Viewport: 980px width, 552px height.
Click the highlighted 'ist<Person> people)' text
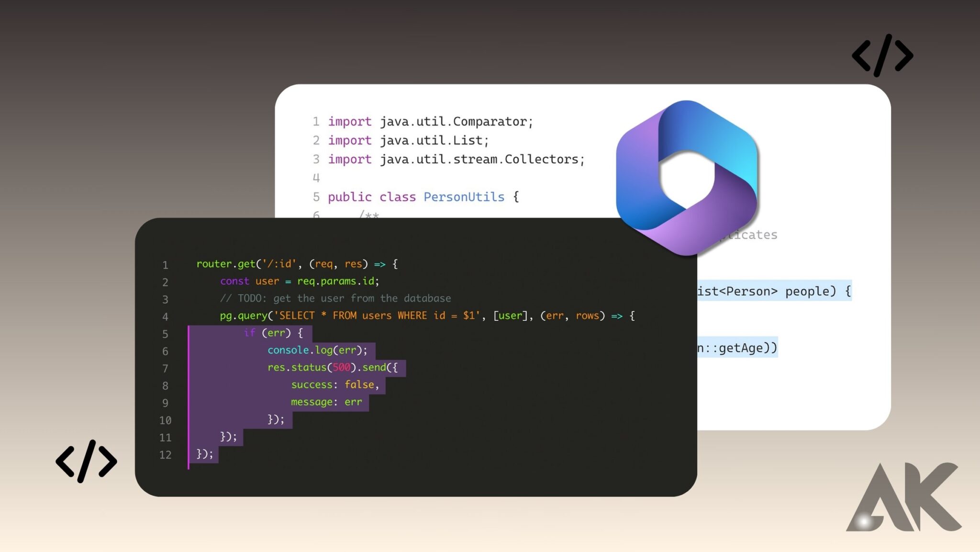coord(773,291)
